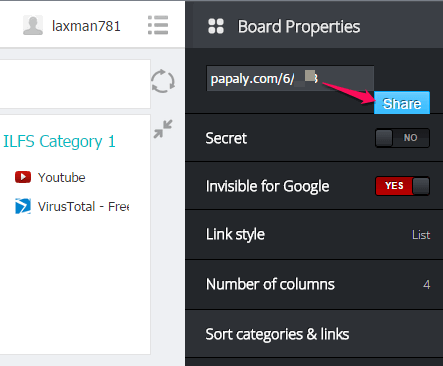Screen dimensions: 443x366
Task: Click the collapse arrows icon
Action: [x=163, y=129]
